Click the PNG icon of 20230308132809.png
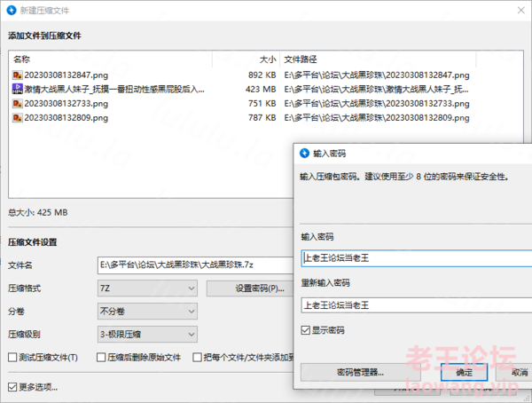Image resolution: width=532 pixels, height=403 pixels. point(18,117)
